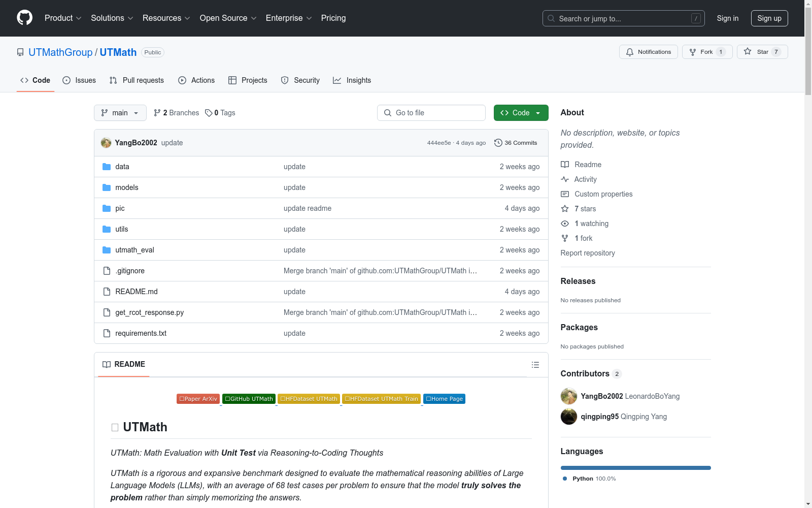
Task: Open the main branch selector dropdown
Action: (x=120, y=113)
